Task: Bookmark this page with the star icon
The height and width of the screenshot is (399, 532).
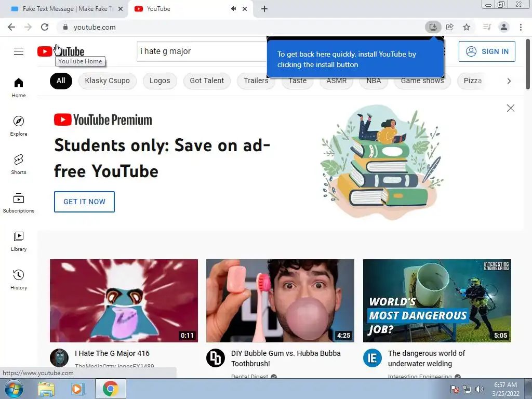Action: [x=467, y=27]
